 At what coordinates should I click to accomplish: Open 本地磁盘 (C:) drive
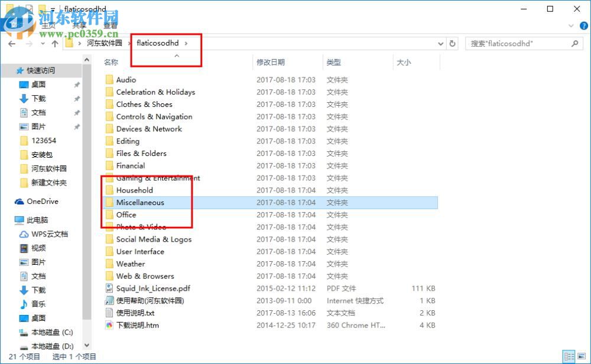[46, 332]
